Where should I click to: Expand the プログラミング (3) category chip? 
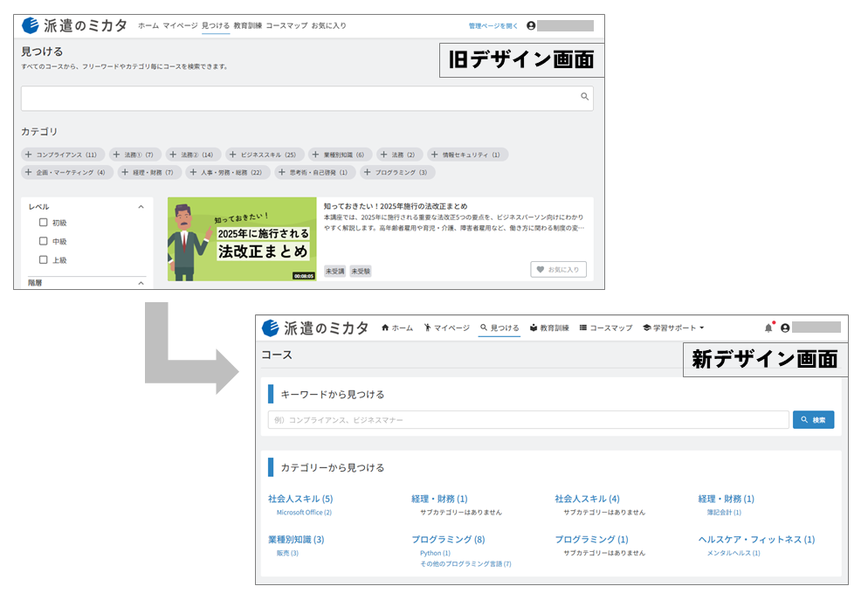point(397,172)
